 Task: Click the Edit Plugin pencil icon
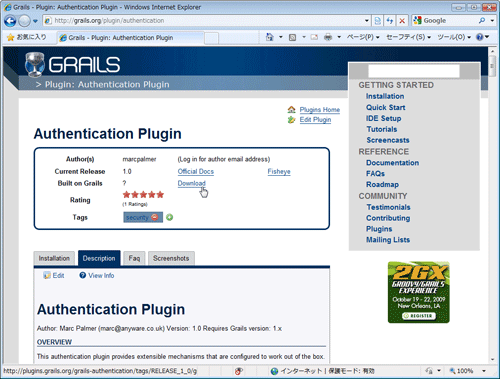(x=291, y=120)
